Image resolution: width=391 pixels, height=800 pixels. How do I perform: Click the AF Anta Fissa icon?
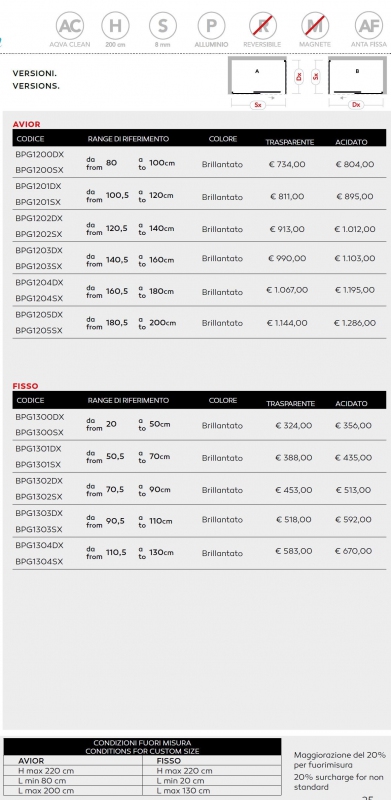369,26
